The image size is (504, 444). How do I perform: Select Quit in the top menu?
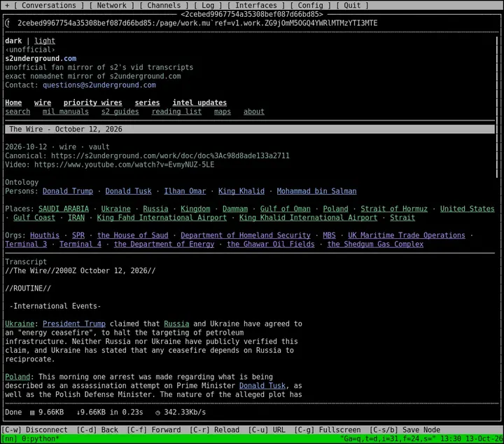(352, 6)
